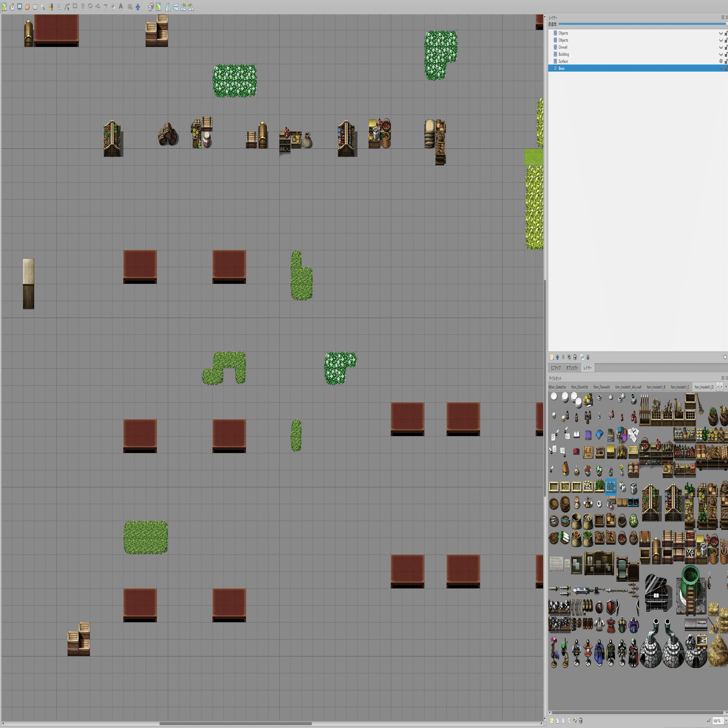Select the Stamp Brush tool

coord(4,7)
